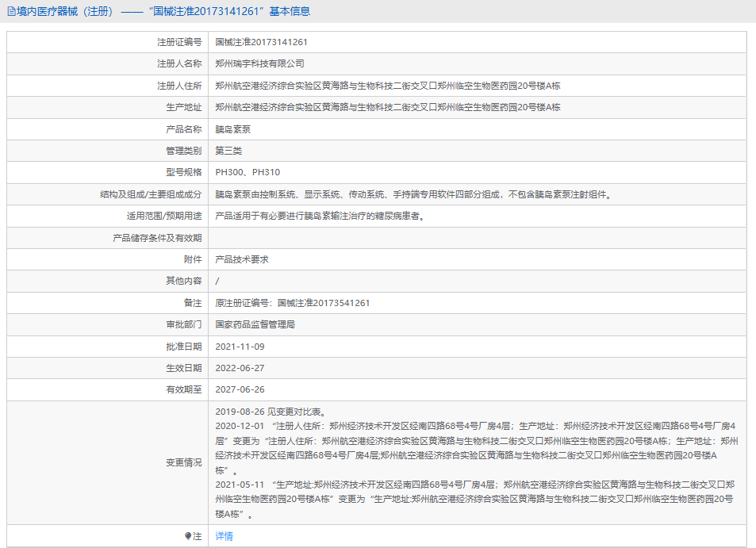Click intended use text 产品适用于有必要进行胰岛素输注
Screen dimensions: 756x548
pos(320,216)
